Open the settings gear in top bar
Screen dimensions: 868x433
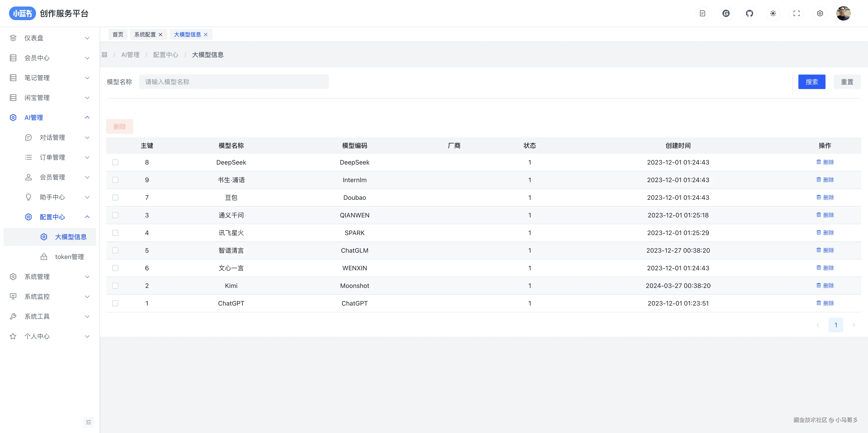coord(820,14)
